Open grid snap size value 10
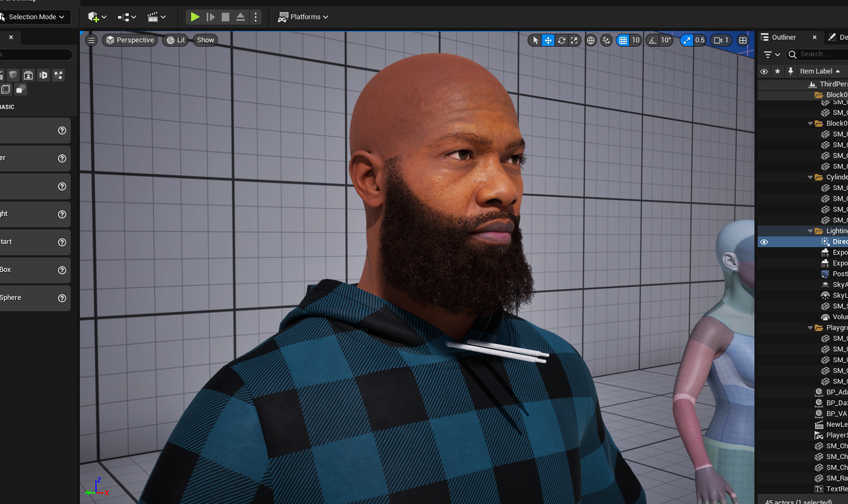Image resolution: width=848 pixels, height=504 pixels. (636, 40)
